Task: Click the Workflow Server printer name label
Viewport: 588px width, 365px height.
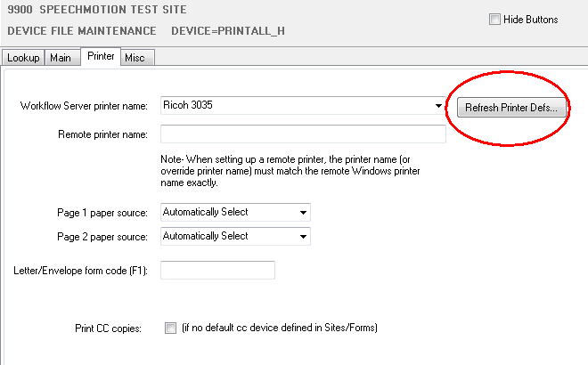Action: 84,107
